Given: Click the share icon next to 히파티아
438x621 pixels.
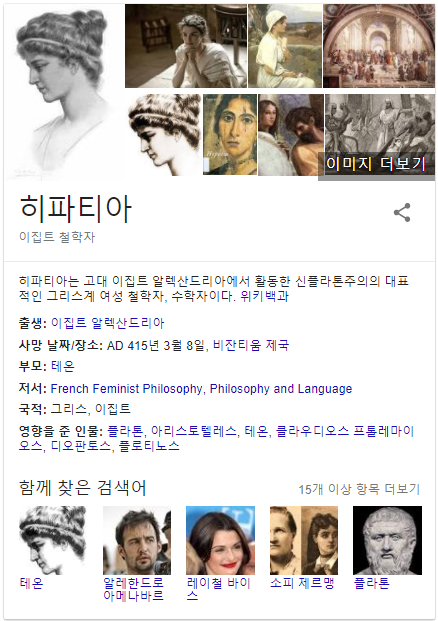Looking at the screenshot, I should pos(402,212).
